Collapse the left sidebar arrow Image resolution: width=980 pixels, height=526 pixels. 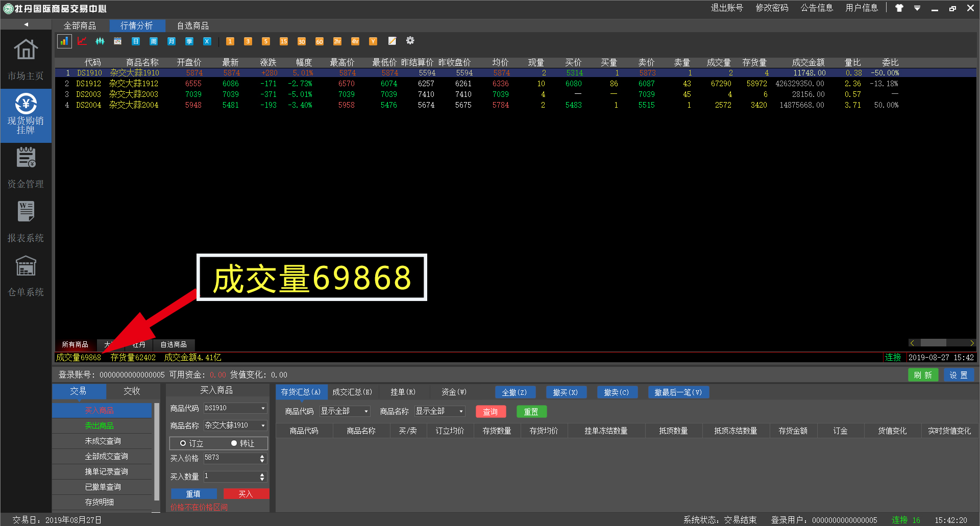pos(26,24)
